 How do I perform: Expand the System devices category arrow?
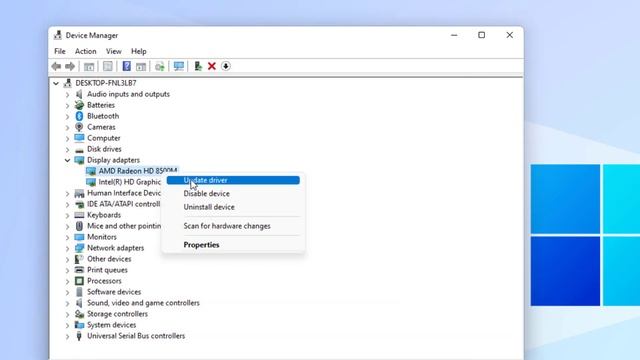[67, 326]
